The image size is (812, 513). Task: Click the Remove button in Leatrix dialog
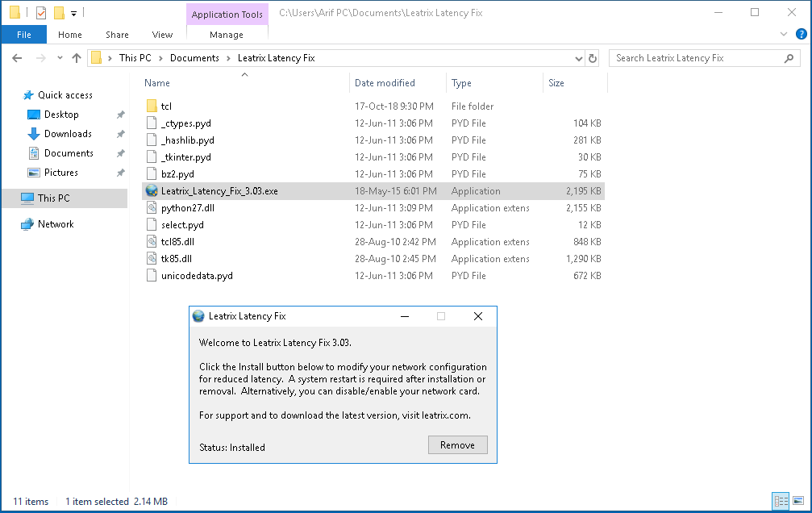tap(457, 445)
